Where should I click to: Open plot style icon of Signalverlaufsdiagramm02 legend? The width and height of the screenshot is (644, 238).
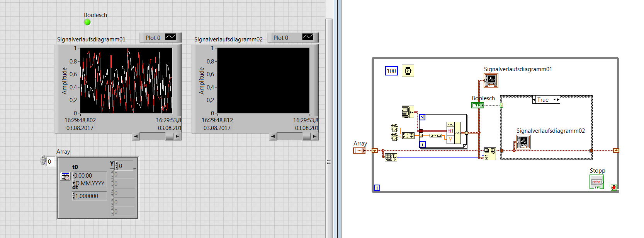point(308,37)
